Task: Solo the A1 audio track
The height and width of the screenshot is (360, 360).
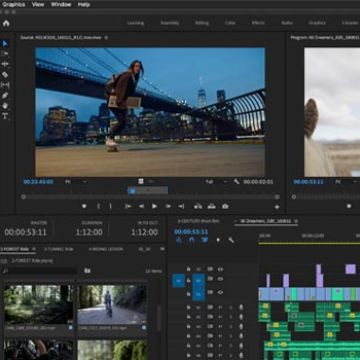Action: point(230,307)
